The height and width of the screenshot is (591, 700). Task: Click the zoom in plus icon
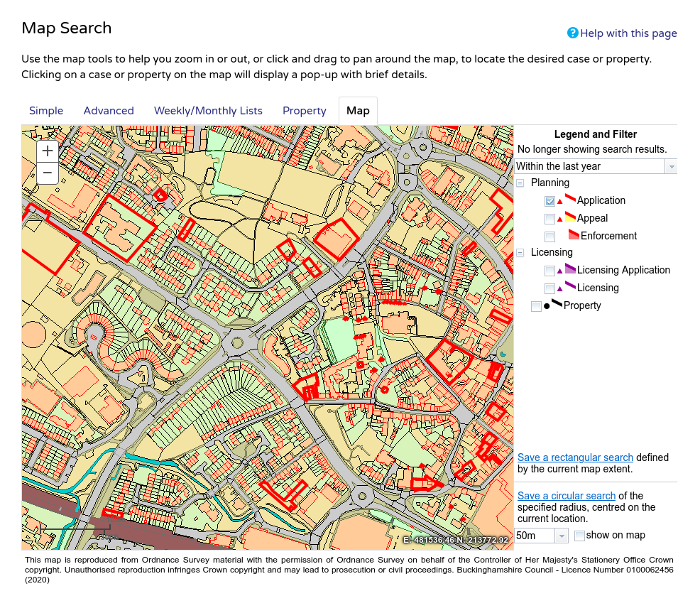coord(47,151)
